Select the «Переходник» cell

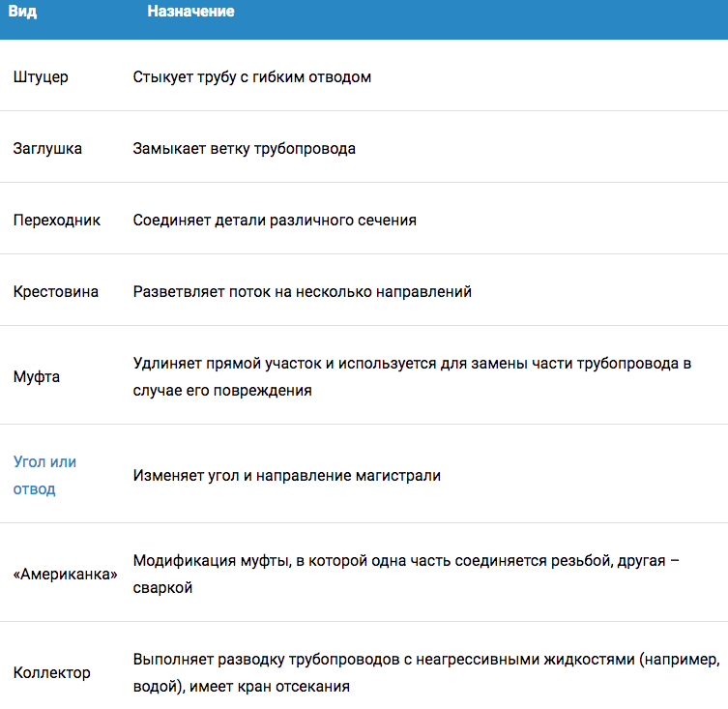[57, 220]
